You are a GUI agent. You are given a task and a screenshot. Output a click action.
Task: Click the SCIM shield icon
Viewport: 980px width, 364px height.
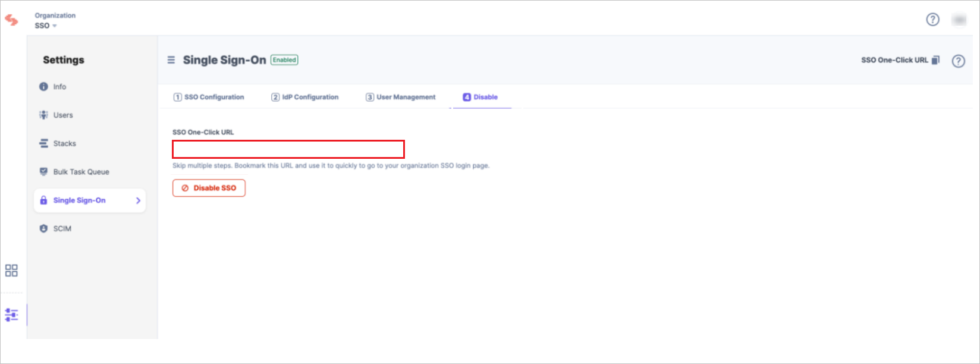point(43,228)
